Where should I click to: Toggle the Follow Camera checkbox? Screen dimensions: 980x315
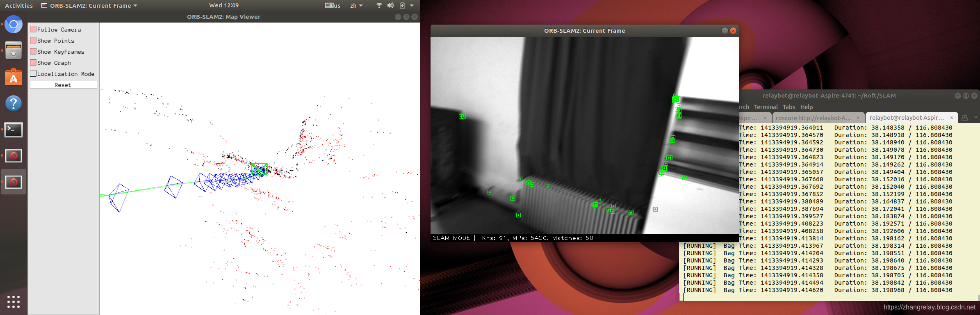click(x=33, y=29)
